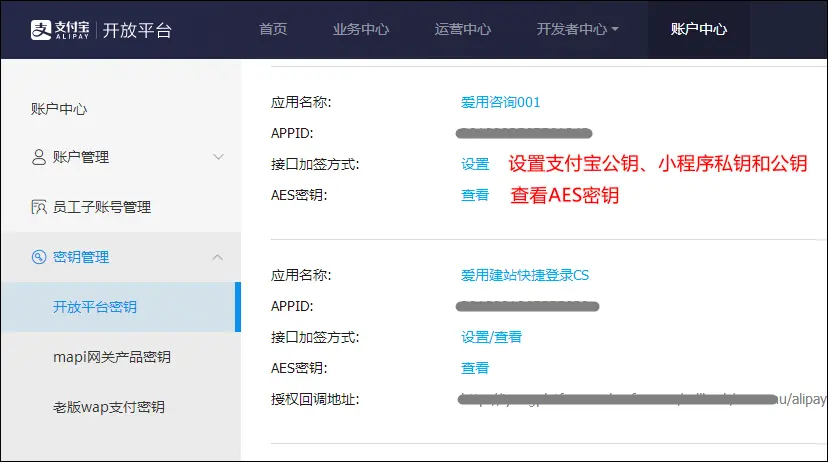Select 开放平台密钥 in the sidebar
This screenshot has height=462, width=828.
pyautogui.click(x=95, y=307)
